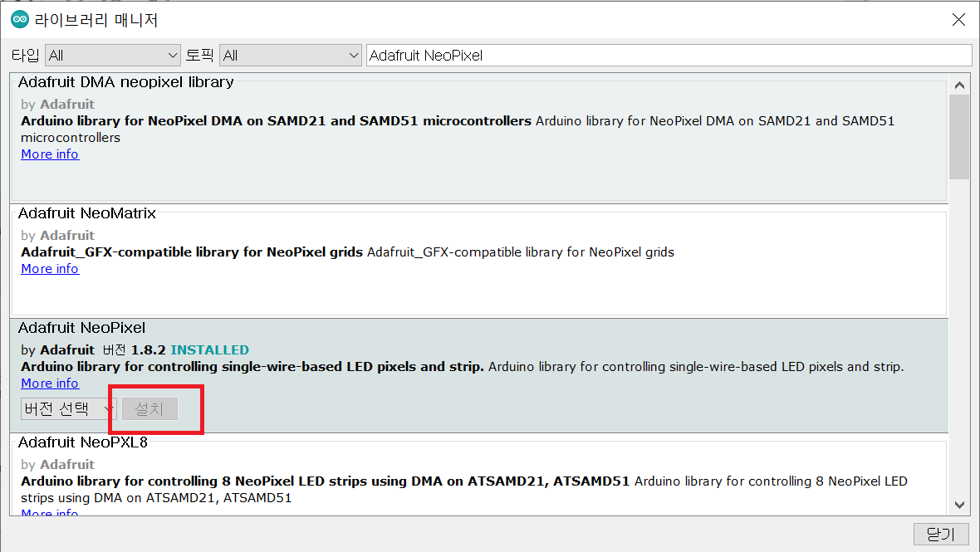Click the 닫기 close button
The width and height of the screenshot is (980, 552).
941,534
